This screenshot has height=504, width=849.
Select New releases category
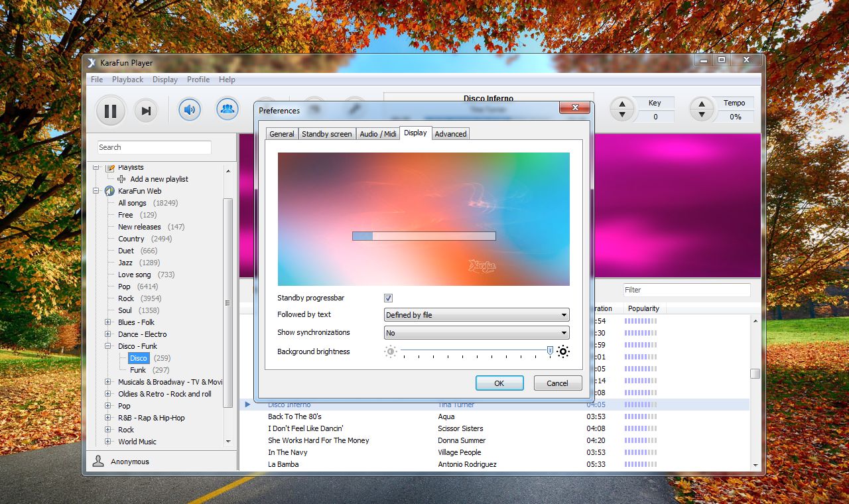coord(139,227)
